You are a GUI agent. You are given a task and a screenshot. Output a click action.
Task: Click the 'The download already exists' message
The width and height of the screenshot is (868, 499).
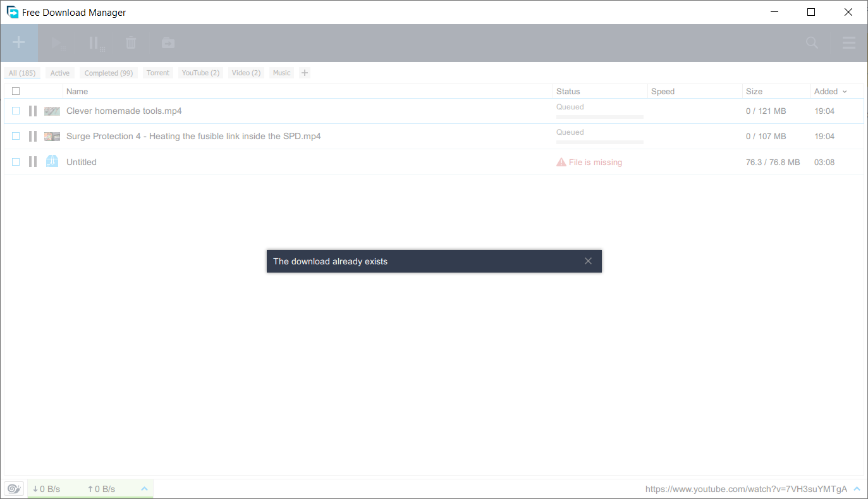[330, 261]
